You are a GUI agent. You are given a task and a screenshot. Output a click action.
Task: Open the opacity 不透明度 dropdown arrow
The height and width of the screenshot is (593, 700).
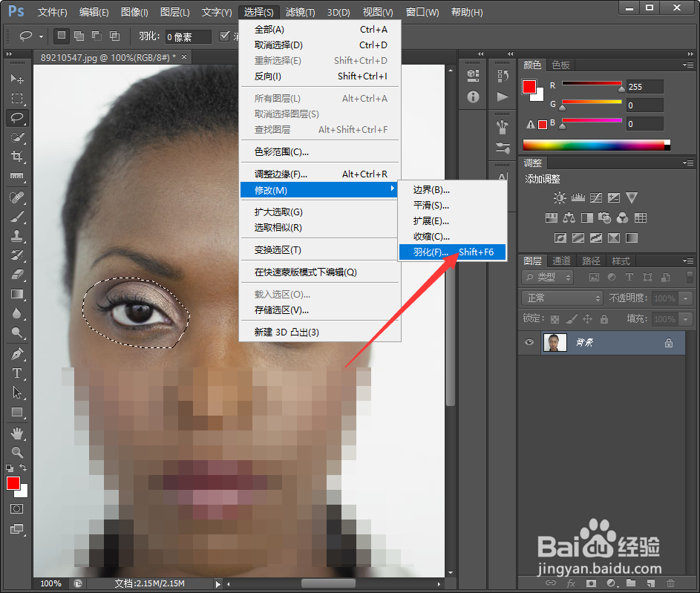[685, 298]
